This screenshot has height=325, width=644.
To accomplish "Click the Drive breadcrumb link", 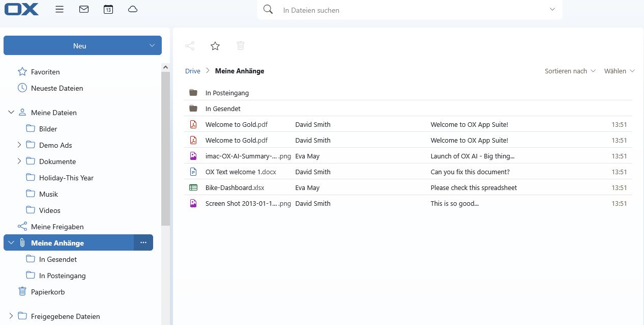I will (193, 71).
